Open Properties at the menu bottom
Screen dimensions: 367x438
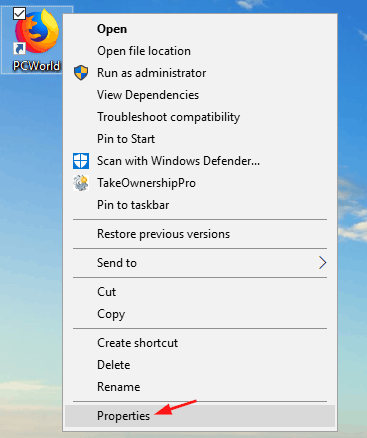click(x=123, y=416)
